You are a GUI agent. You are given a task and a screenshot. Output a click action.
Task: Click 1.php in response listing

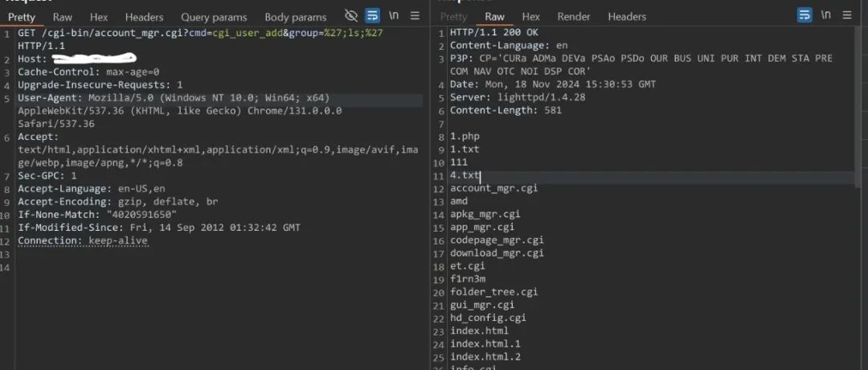point(465,136)
